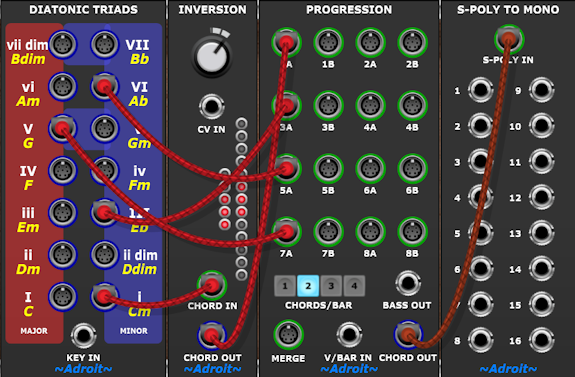575x377 pixels.
Task: Click the 5A socket on Progression
Action: click(286, 168)
